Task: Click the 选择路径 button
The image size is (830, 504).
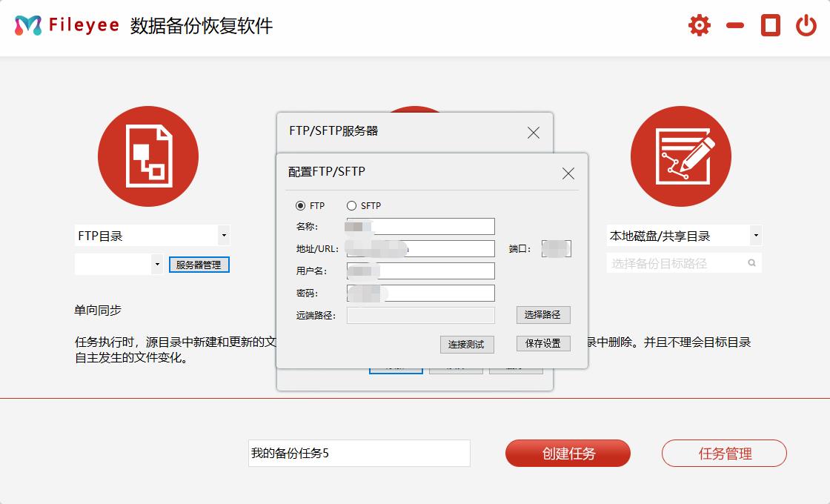Action: pyautogui.click(x=542, y=315)
